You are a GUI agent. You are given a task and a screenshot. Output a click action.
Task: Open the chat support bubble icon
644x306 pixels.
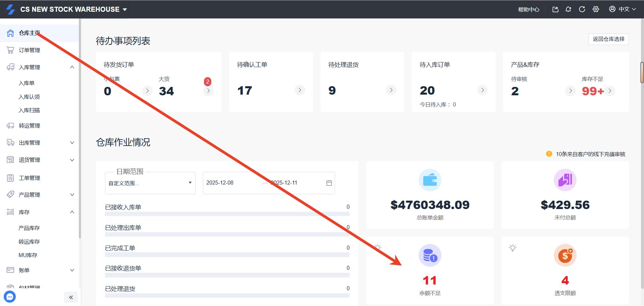pos(10,297)
